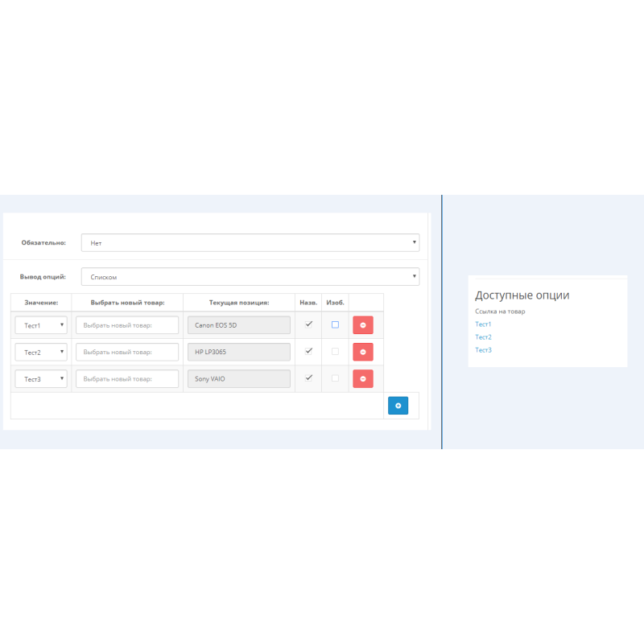Check the Изоб. checkbox for Canon EOS 5D
The width and height of the screenshot is (644, 644).
333,324
